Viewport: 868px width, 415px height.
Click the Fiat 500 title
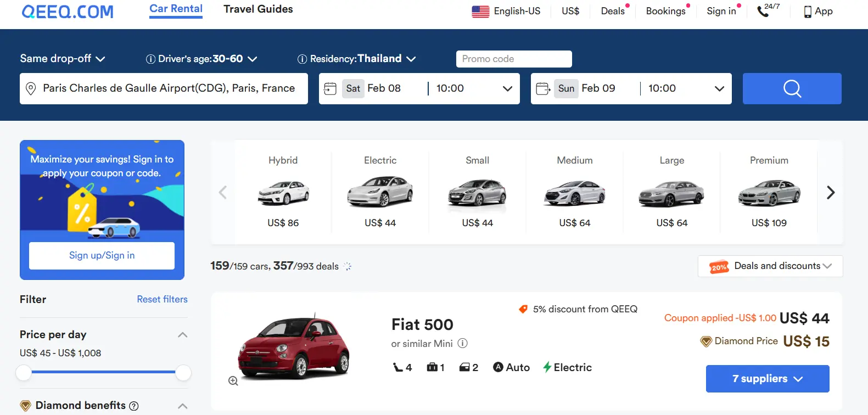pyautogui.click(x=422, y=325)
